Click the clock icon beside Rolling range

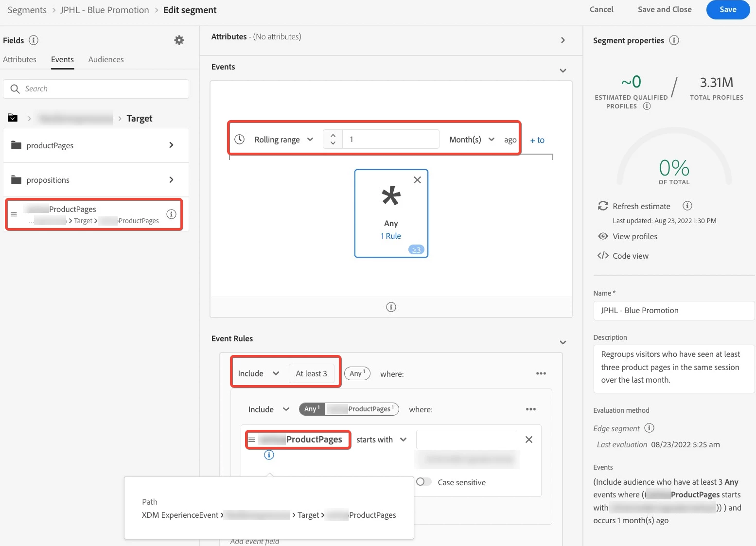coord(240,140)
